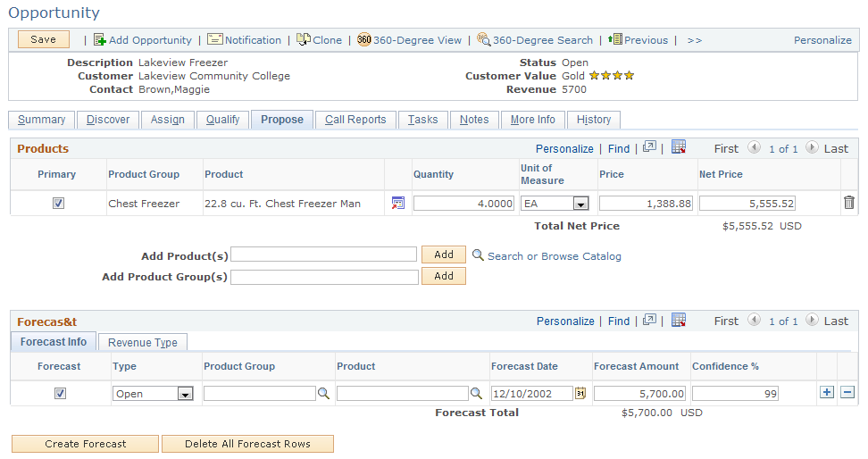868x459 pixels.
Task: Click Personalize link in Products grid
Action: [564, 149]
